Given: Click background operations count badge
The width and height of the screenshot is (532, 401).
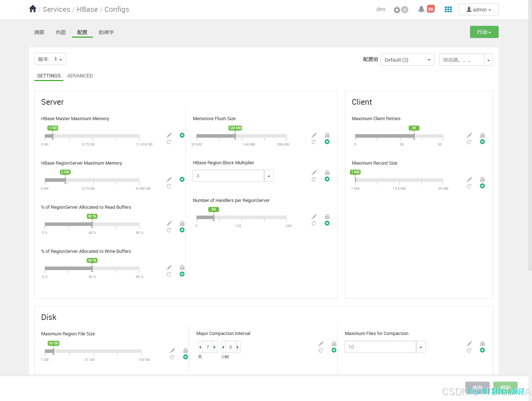Looking at the screenshot, I should click(405, 10).
